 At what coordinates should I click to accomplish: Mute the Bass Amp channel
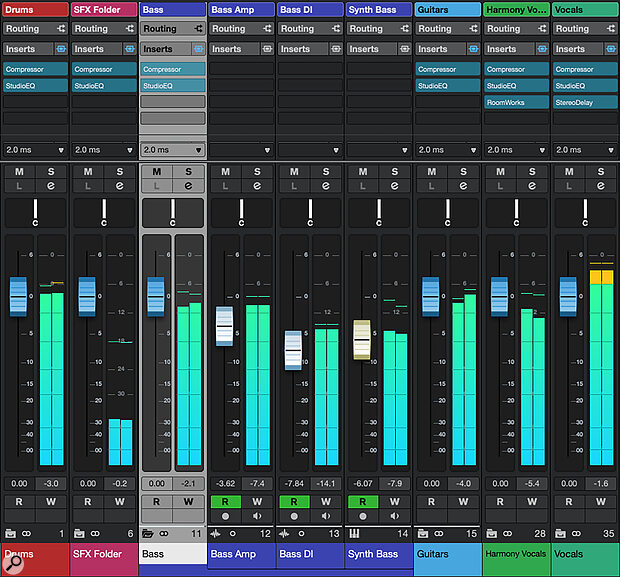click(x=225, y=172)
